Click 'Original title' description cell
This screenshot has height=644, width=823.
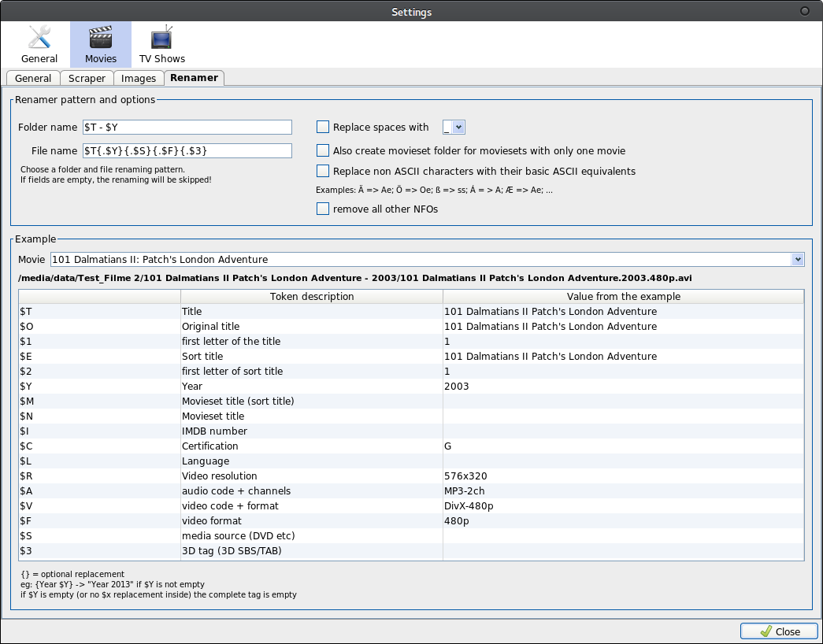pos(312,327)
